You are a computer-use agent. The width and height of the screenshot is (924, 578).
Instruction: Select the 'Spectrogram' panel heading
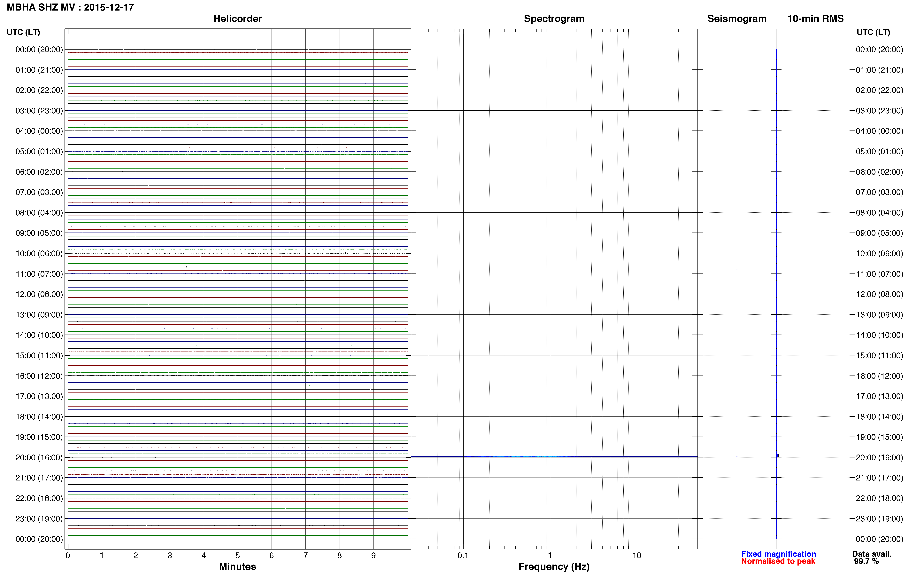(554, 19)
